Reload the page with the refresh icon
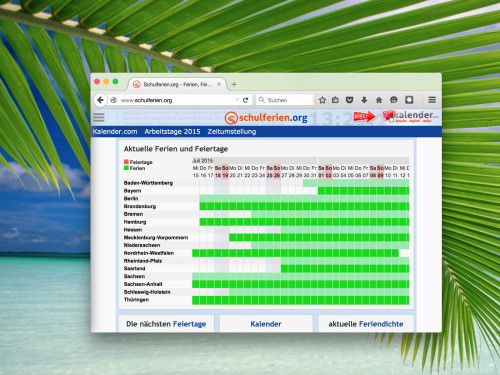This screenshot has height=375, width=500. tap(246, 100)
